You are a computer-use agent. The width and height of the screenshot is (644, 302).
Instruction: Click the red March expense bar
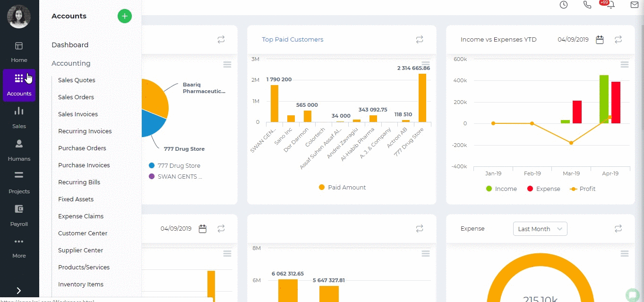[x=577, y=112]
